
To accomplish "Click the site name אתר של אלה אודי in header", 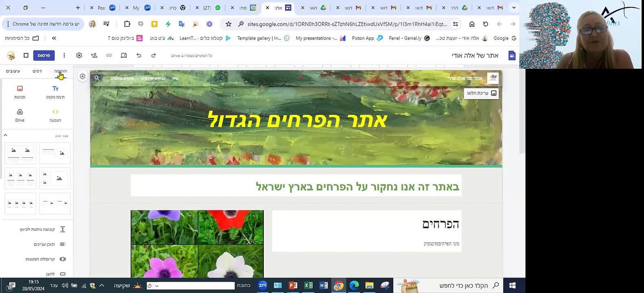I will coord(464,78).
